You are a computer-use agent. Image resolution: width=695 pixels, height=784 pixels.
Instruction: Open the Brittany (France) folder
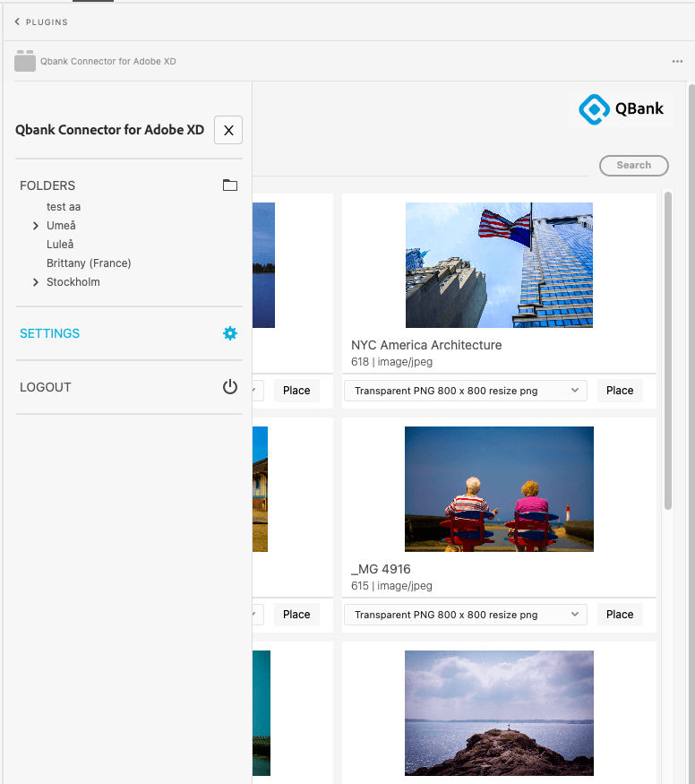[x=89, y=263]
